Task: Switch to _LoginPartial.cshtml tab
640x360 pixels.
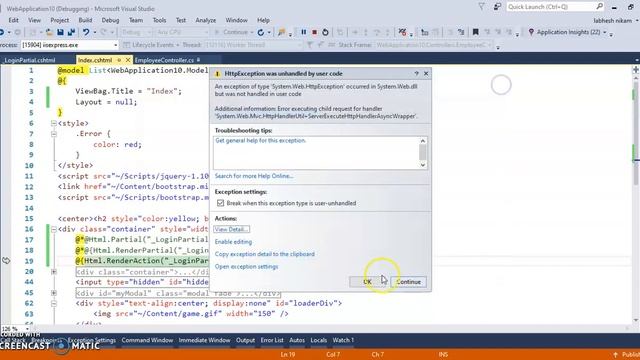Action: click(x=29, y=60)
